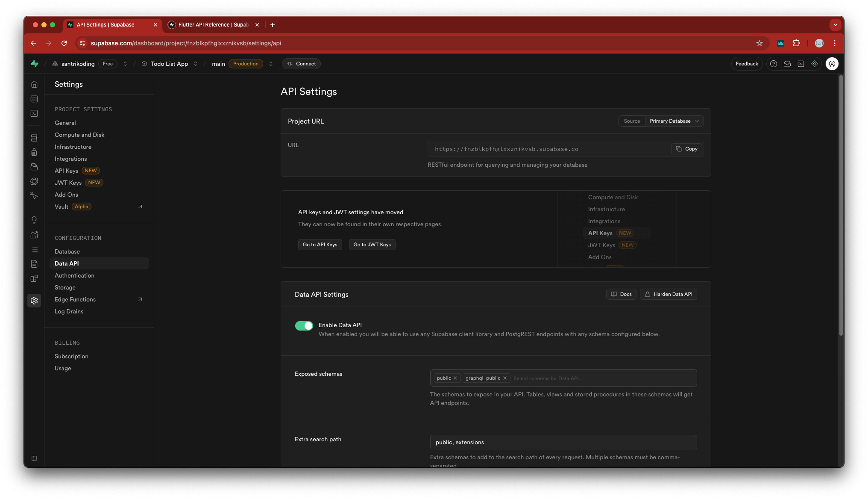This screenshot has width=868, height=499.
Task: Open the Database sidebar icon
Action: (x=34, y=138)
